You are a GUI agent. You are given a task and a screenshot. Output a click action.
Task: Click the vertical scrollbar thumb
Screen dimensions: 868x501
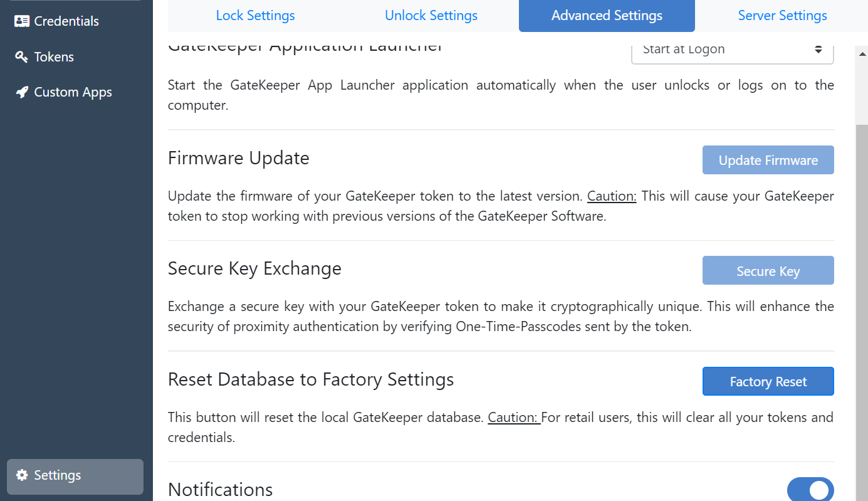[862, 314]
